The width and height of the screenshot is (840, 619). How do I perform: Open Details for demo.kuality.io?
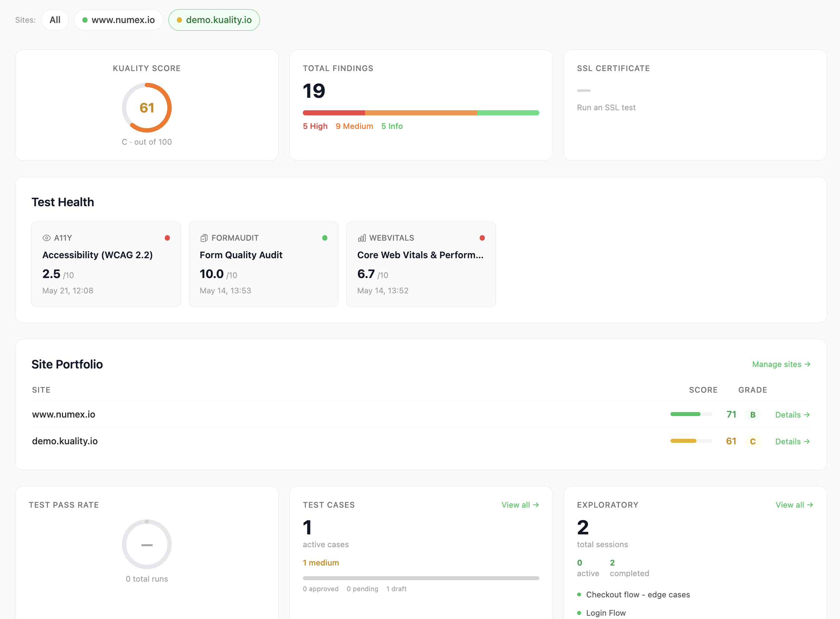pos(792,441)
